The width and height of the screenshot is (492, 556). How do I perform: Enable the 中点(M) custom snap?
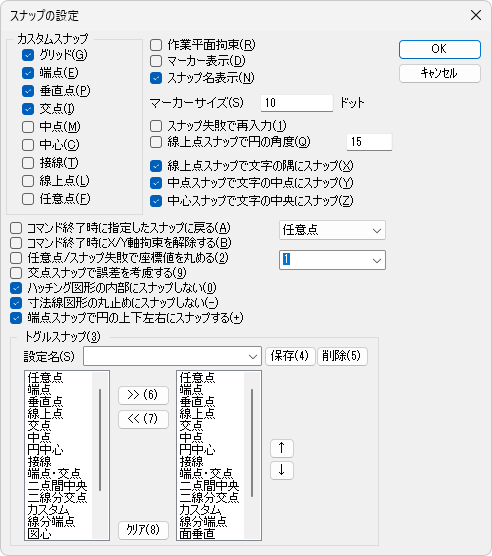[28, 127]
